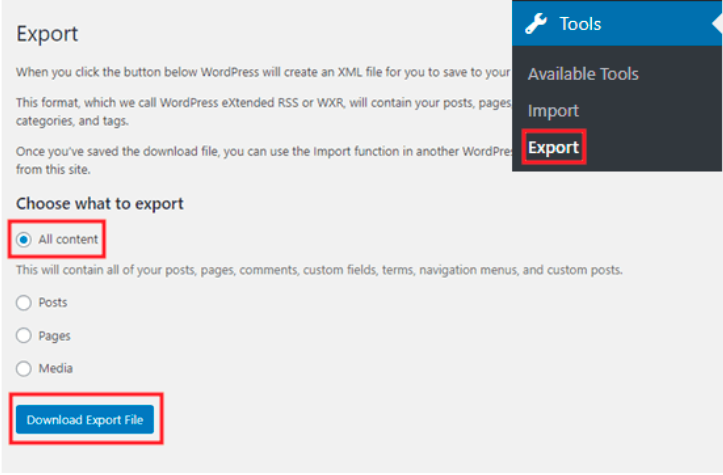The height and width of the screenshot is (475, 723).
Task: Open the Tools menu heading
Action: [617, 24]
